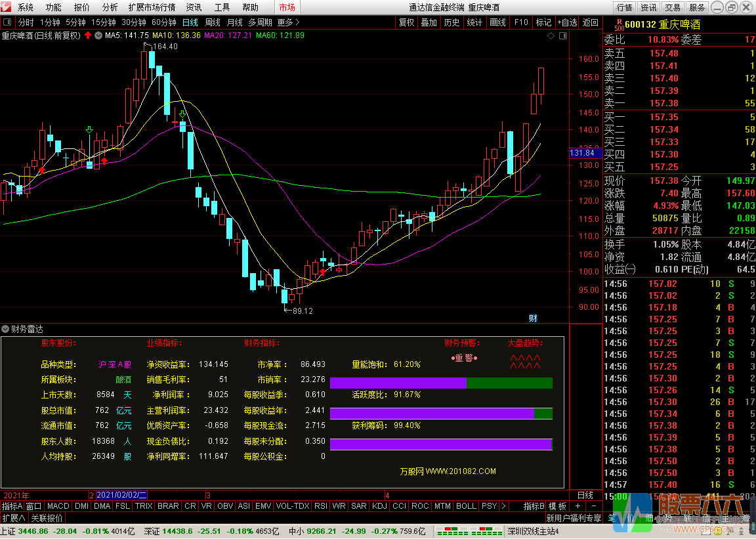Open the 资讯 menu in menu bar
The height and width of the screenshot is (539, 756).
(194, 7)
